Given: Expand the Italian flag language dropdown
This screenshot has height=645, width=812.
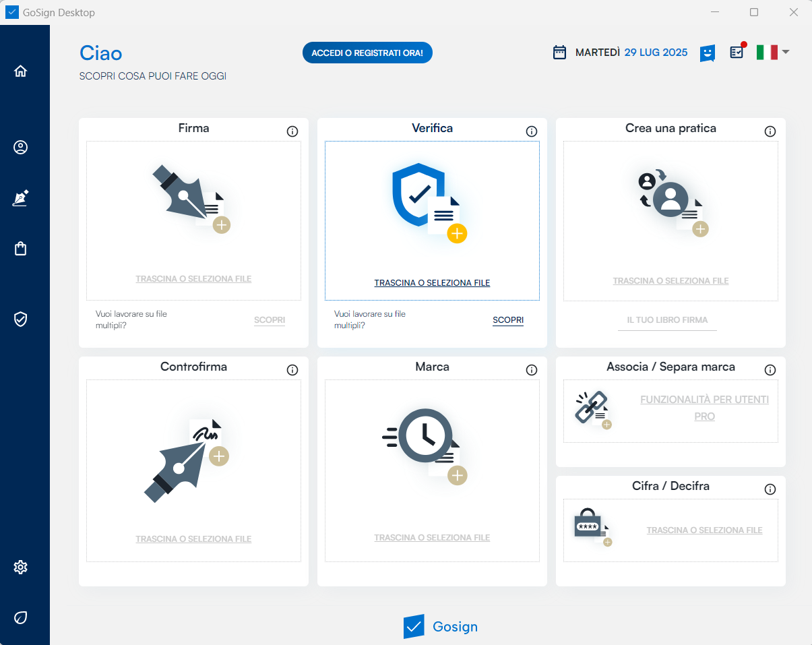Looking at the screenshot, I should pos(772,52).
